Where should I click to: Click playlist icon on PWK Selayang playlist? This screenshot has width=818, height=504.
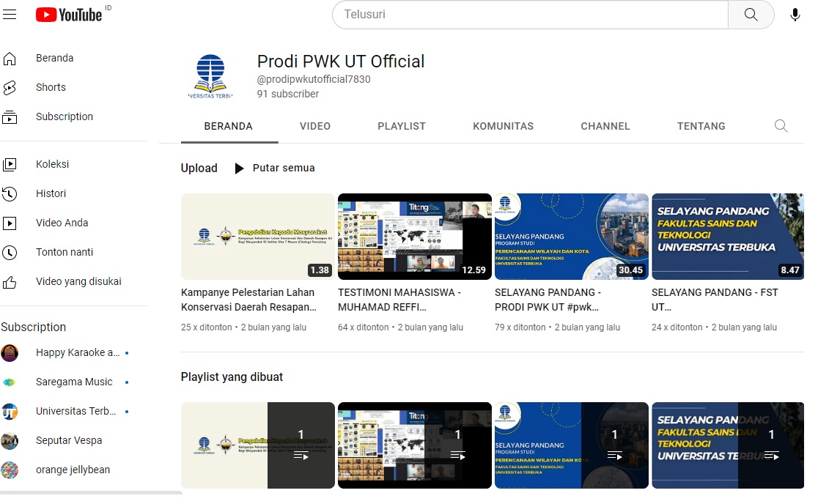tap(614, 456)
